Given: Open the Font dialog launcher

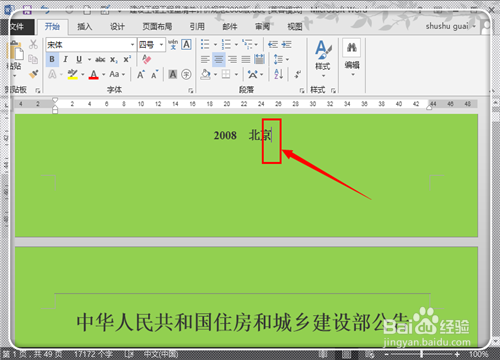Looking at the screenshot, I should (x=190, y=90).
